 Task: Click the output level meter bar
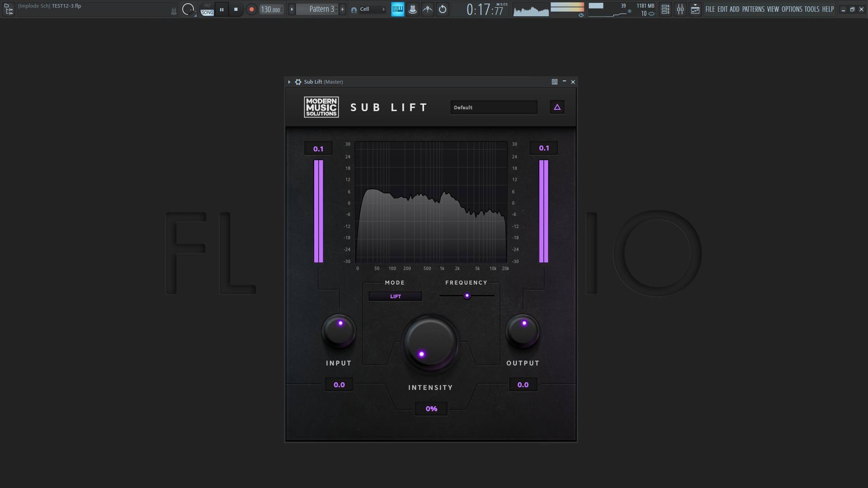(x=544, y=211)
